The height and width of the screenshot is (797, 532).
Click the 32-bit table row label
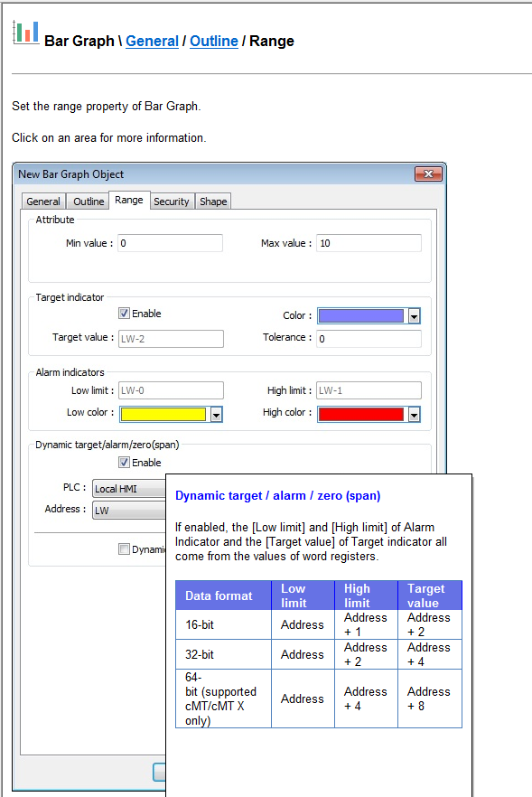(x=200, y=654)
